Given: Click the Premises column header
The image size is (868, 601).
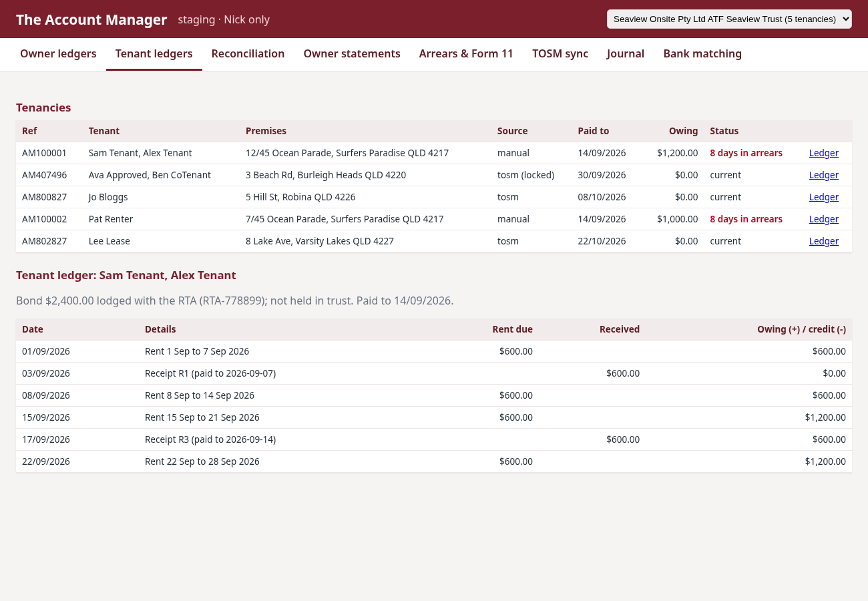Looking at the screenshot, I should [x=266, y=131].
